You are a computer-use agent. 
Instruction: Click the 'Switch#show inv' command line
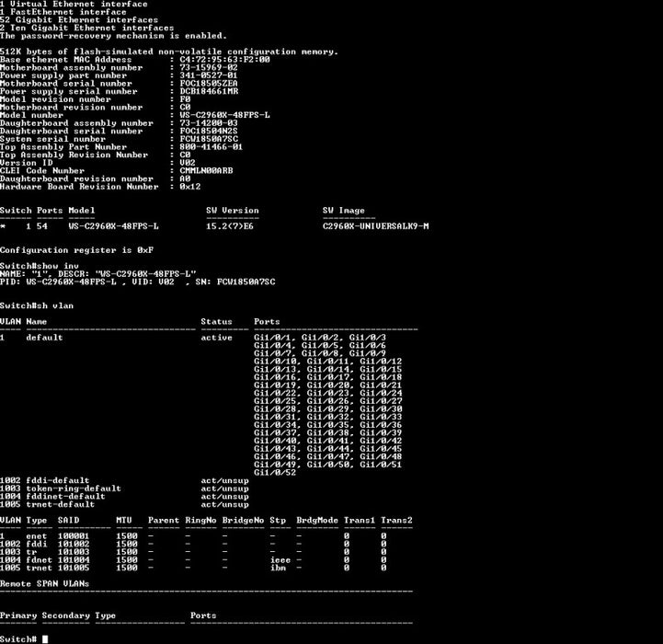[x=40, y=266]
